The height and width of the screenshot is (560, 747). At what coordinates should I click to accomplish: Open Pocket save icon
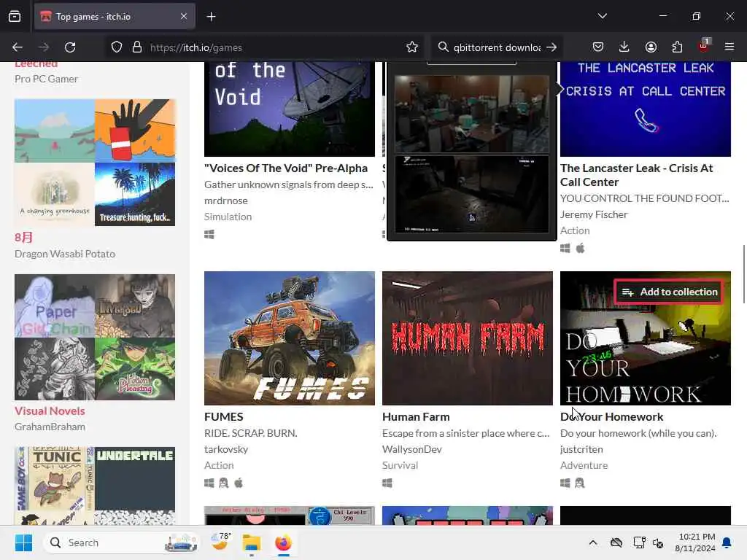pos(598,47)
